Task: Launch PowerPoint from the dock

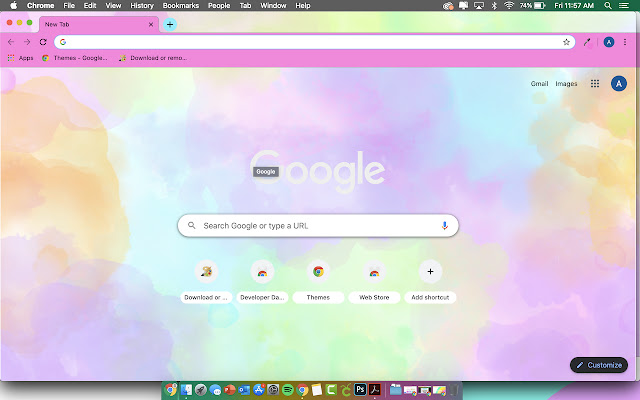Action: click(x=230, y=390)
